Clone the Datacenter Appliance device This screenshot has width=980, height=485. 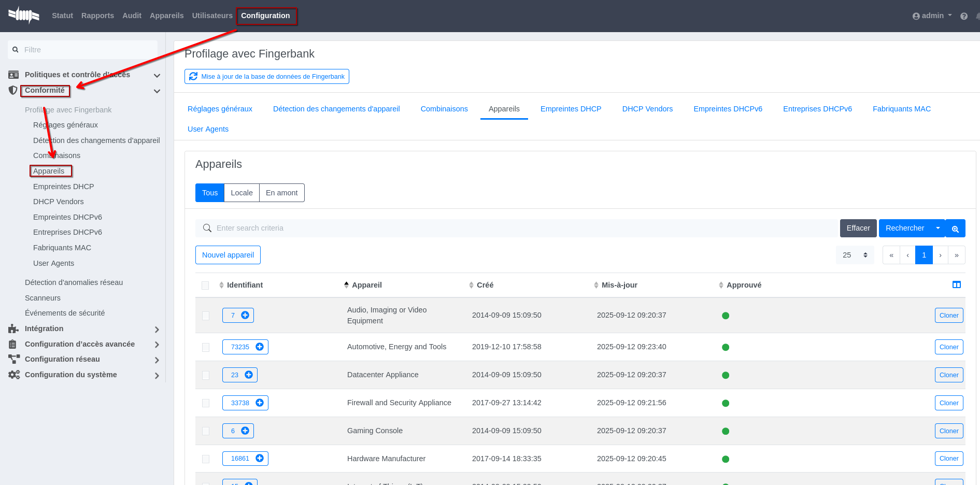click(949, 375)
